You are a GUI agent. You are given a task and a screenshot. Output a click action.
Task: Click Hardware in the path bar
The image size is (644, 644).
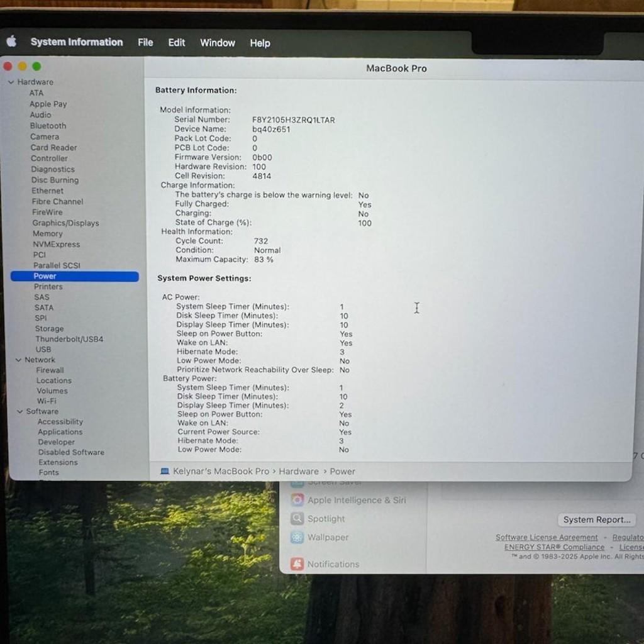click(x=299, y=471)
